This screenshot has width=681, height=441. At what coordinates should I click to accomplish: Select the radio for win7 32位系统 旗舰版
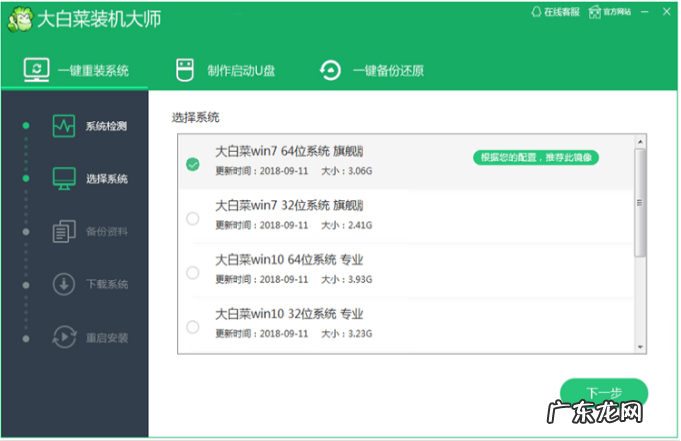pos(193,219)
